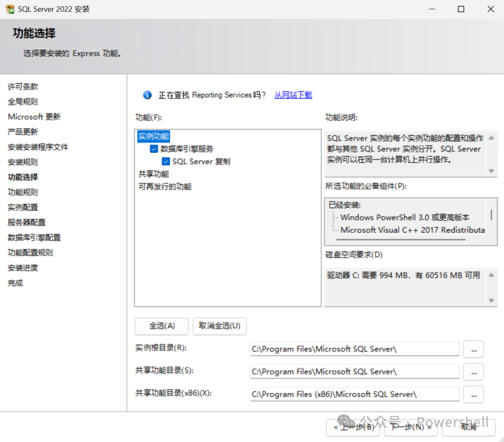504x442 pixels.
Task: Click the 全局规则 step in sidebar
Action: tap(23, 102)
